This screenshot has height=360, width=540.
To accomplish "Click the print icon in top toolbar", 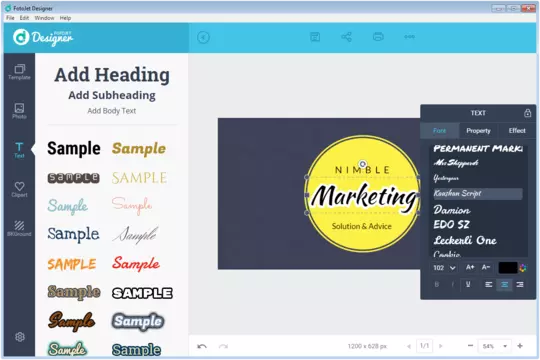I will (x=378, y=37).
